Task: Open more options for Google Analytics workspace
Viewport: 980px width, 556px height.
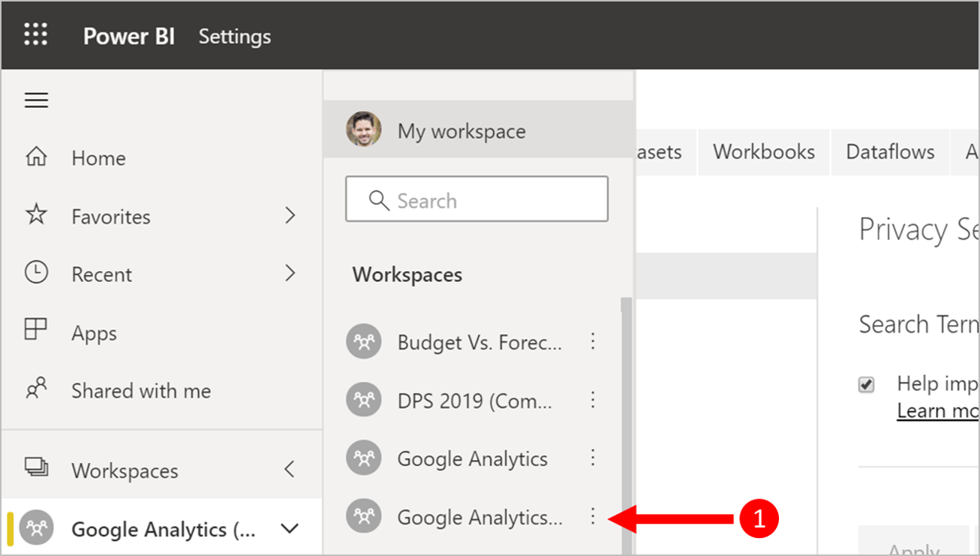Action: pos(593,457)
